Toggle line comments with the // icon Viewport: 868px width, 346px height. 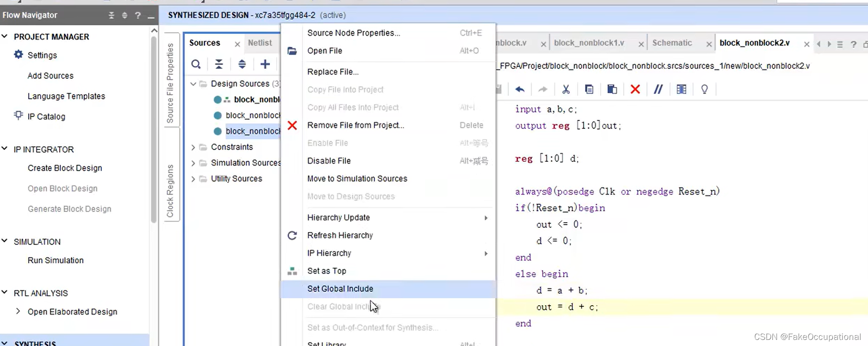click(x=658, y=89)
